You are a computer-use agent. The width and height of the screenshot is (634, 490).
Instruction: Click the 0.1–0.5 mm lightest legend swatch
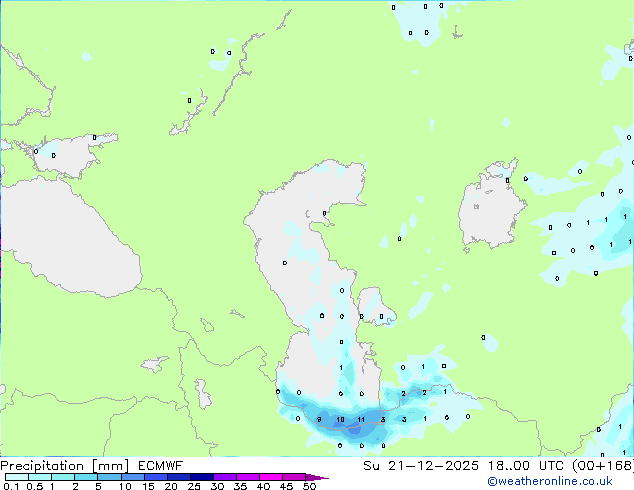17,477
